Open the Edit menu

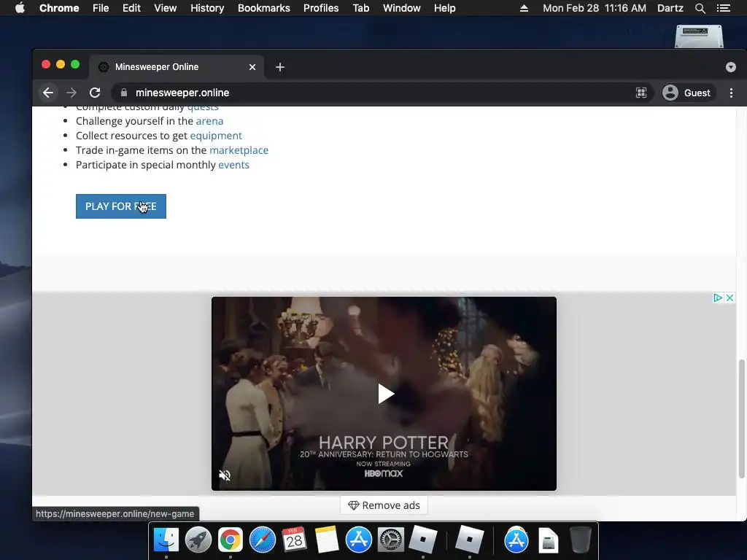tap(131, 8)
